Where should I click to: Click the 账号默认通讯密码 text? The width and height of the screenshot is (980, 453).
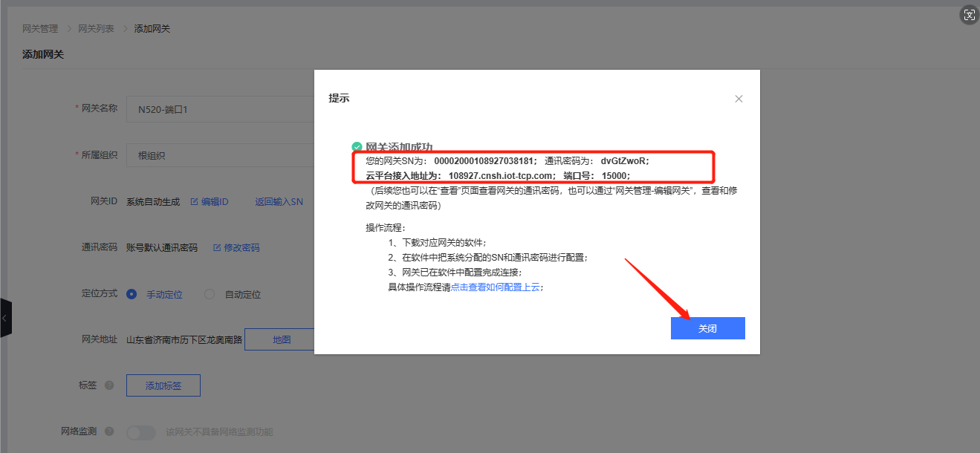click(x=162, y=248)
